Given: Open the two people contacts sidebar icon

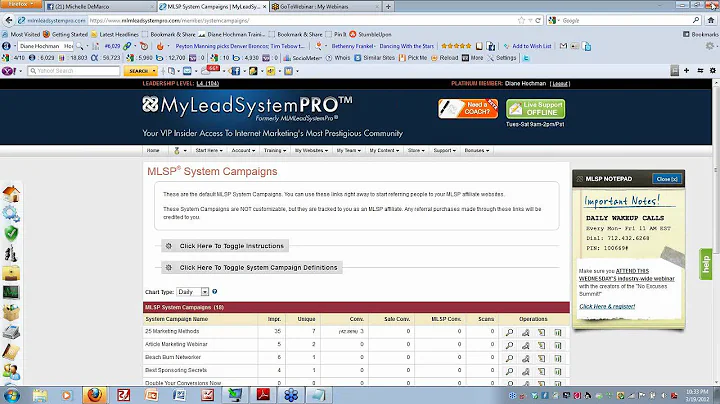Looking at the screenshot, I should 11,371.
